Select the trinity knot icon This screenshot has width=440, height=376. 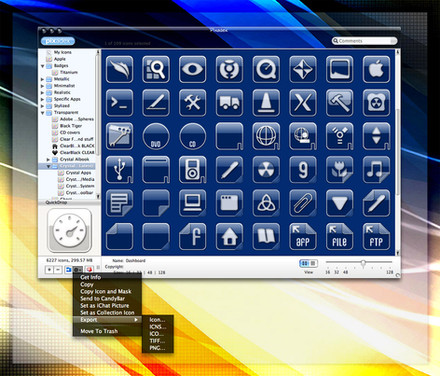click(266, 203)
